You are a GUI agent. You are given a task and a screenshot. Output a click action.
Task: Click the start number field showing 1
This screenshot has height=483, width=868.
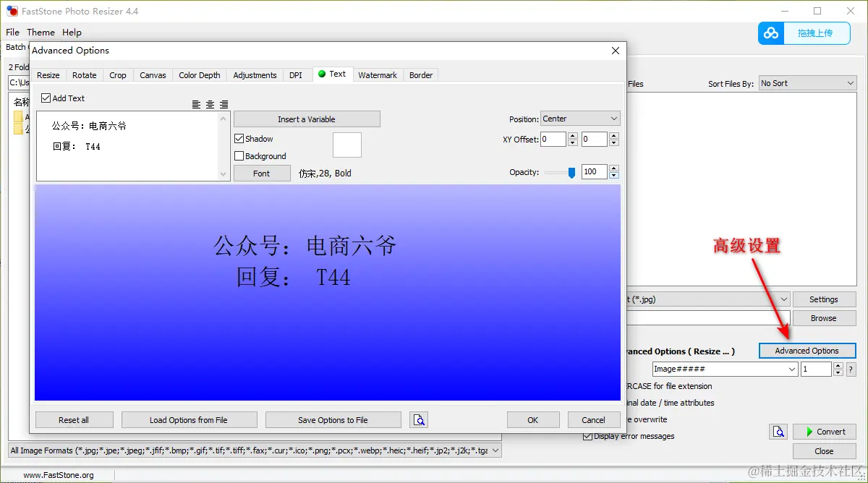pos(817,369)
